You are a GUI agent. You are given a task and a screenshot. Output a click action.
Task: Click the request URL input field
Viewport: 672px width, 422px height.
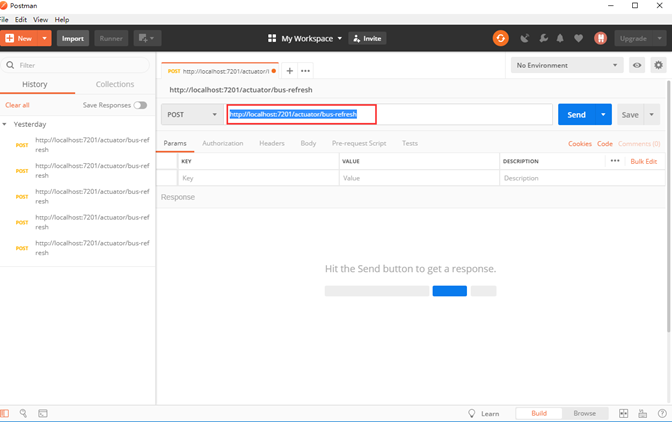(389, 114)
